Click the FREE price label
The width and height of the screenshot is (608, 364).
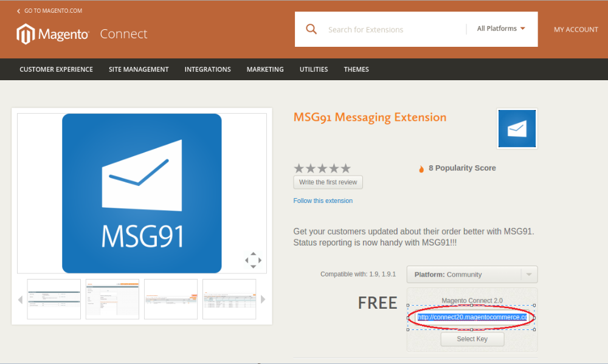point(378,303)
